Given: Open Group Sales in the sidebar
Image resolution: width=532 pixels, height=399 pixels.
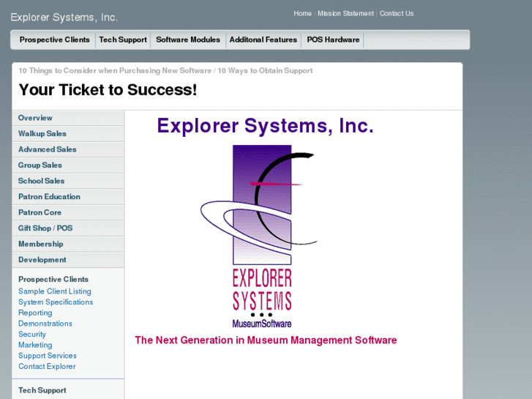Looking at the screenshot, I should [x=68, y=165].
